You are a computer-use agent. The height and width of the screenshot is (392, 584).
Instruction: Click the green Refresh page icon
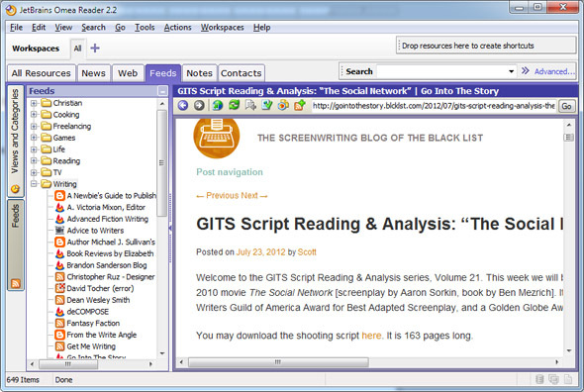click(234, 106)
